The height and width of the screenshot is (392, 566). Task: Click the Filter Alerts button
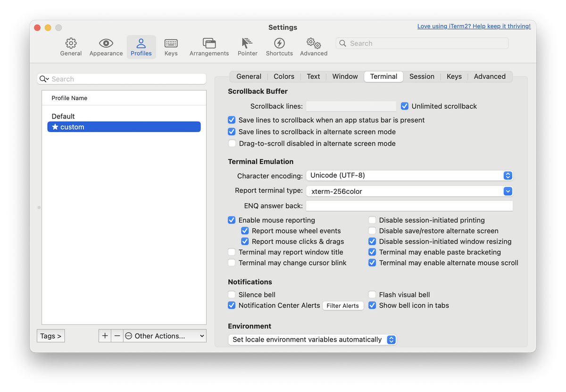343,306
